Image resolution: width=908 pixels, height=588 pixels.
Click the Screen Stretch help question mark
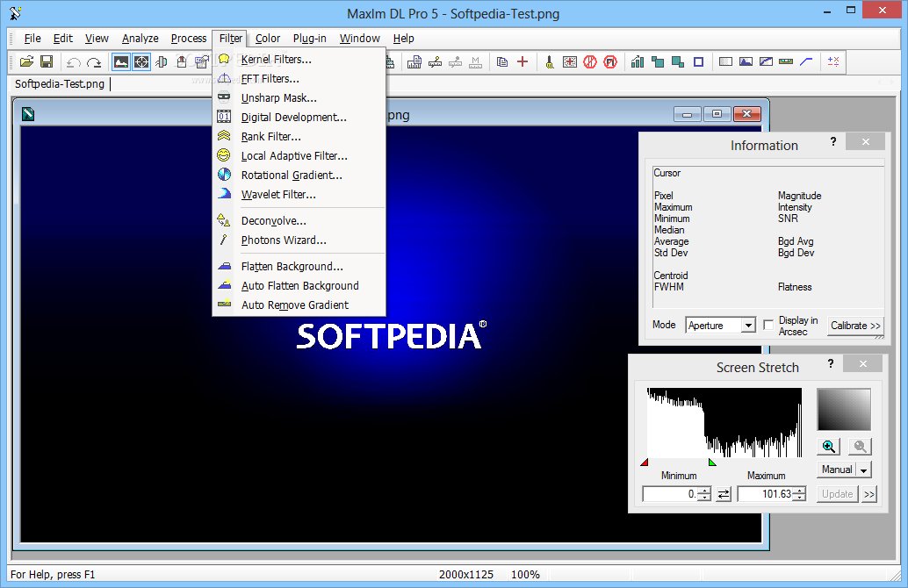pyautogui.click(x=831, y=363)
